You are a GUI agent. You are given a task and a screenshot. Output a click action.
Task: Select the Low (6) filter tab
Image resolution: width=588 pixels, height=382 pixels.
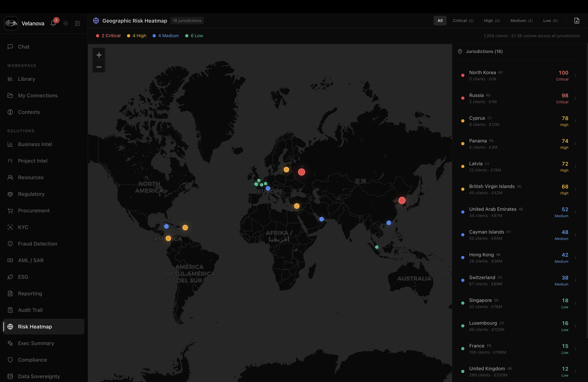tap(550, 21)
